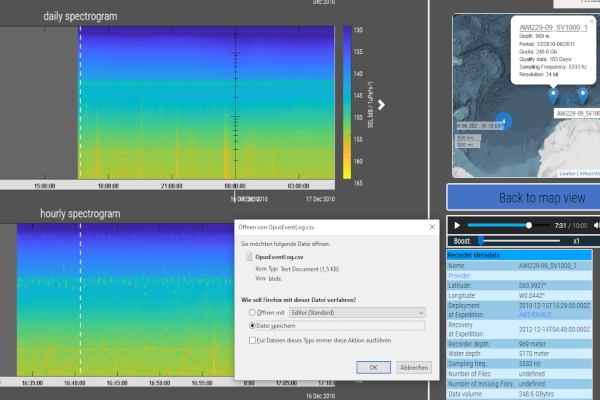Close the Öffnen von OpusEventLog.csv dialog
Viewport: 600px width, 400px height.
pyautogui.click(x=432, y=227)
